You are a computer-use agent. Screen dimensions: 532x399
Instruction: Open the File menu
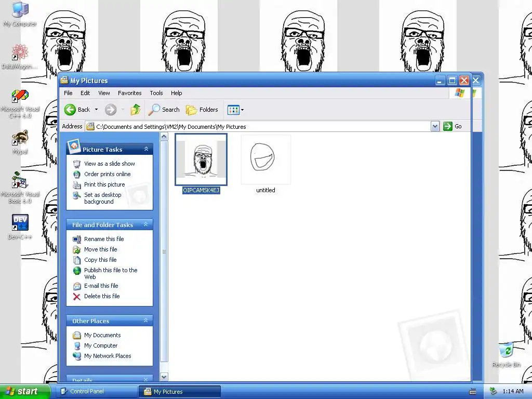pos(68,93)
